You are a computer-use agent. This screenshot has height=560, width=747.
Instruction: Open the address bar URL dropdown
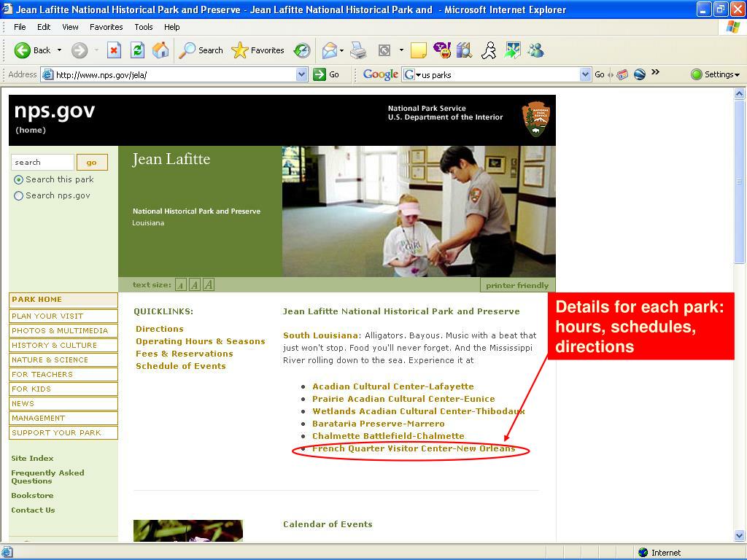coord(301,74)
